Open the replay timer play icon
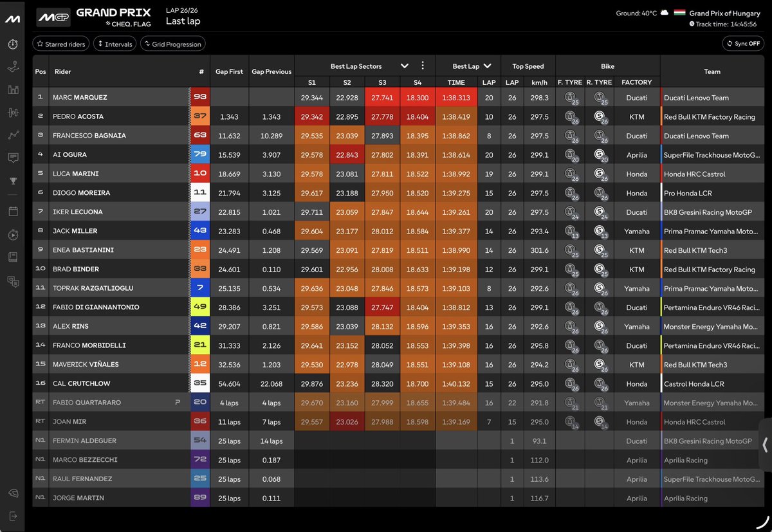Image resolution: width=772 pixels, height=532 pixels. click(x=12, y=235)
